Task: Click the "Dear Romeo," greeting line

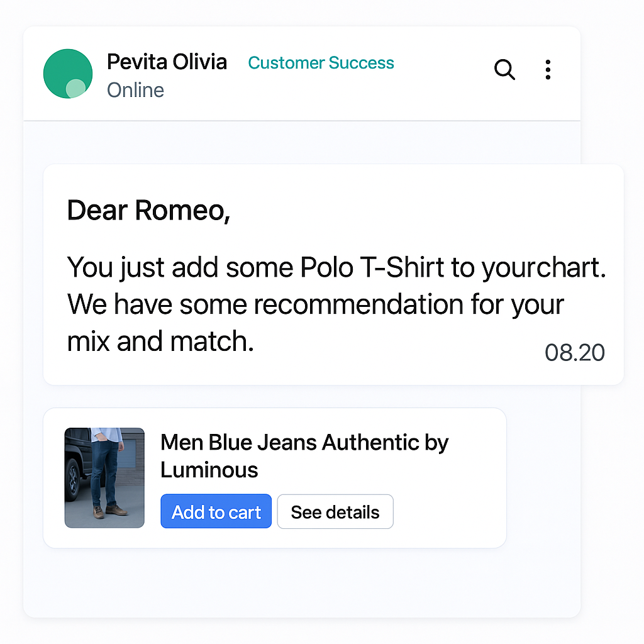Action: (148, 210)
